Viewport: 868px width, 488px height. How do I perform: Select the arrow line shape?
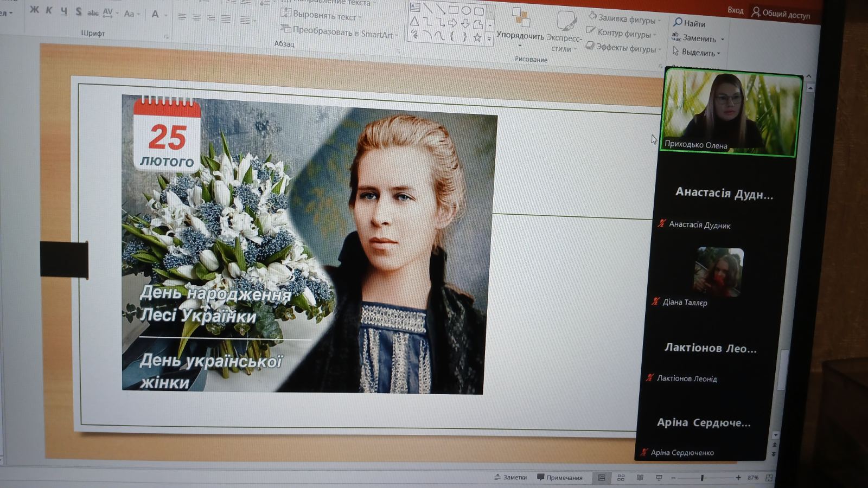441,8
